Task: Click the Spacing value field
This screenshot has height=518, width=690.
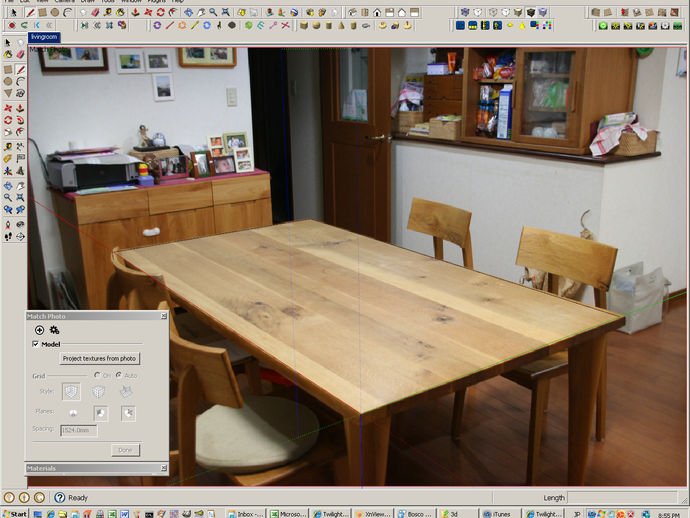Action: (x=78, y=430)
